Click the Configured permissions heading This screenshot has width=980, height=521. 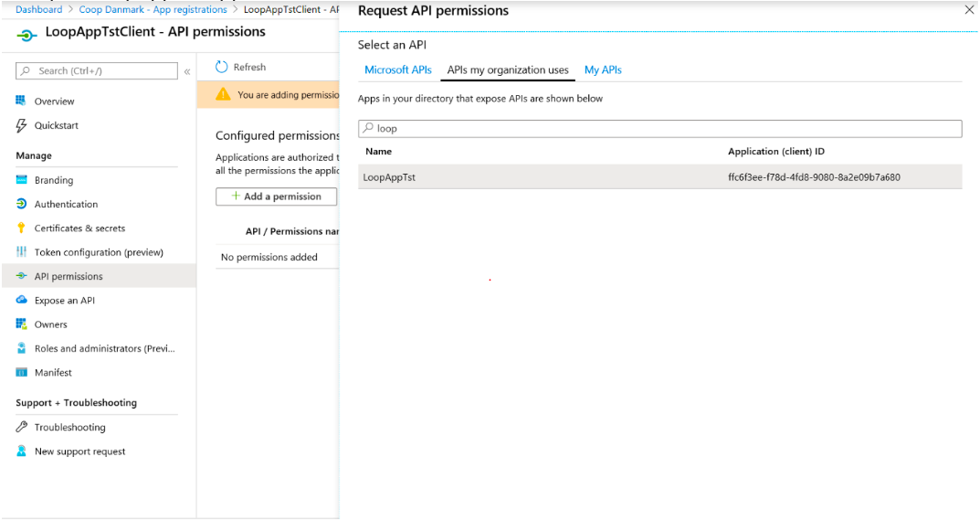278,135
